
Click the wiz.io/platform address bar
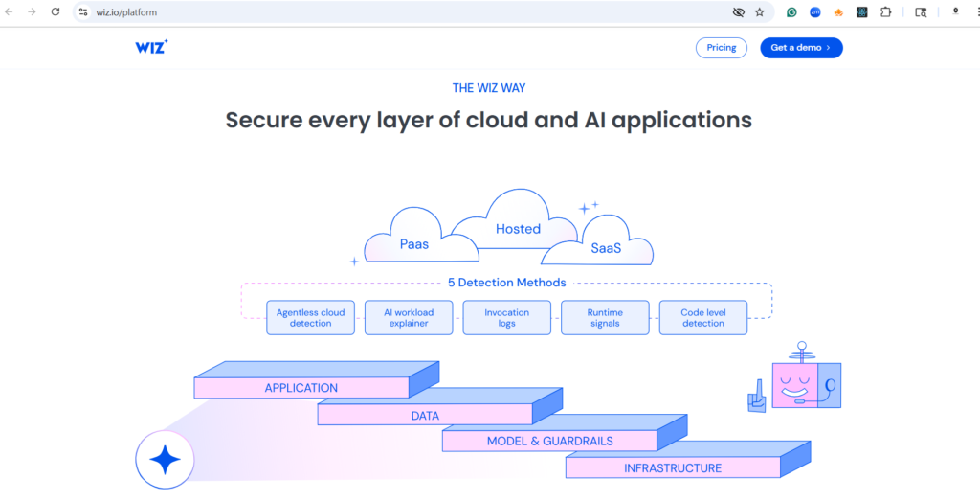383,12
